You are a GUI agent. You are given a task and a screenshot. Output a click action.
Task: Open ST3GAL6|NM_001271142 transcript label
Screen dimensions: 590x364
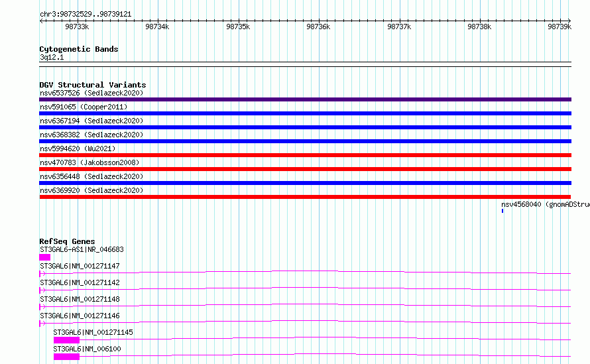(x=80, y=282)
